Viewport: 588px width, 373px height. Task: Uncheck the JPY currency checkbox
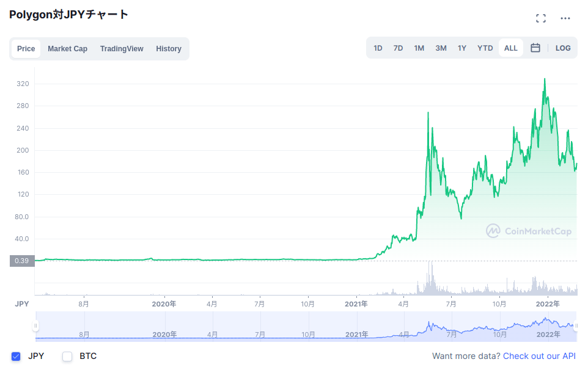[16, 356]
